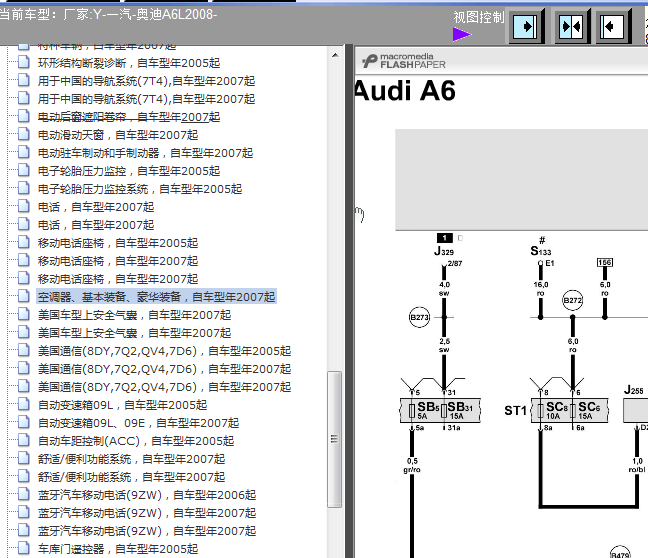Select 电动滑动天窗,自车型年2007起

tap(118, 135)
